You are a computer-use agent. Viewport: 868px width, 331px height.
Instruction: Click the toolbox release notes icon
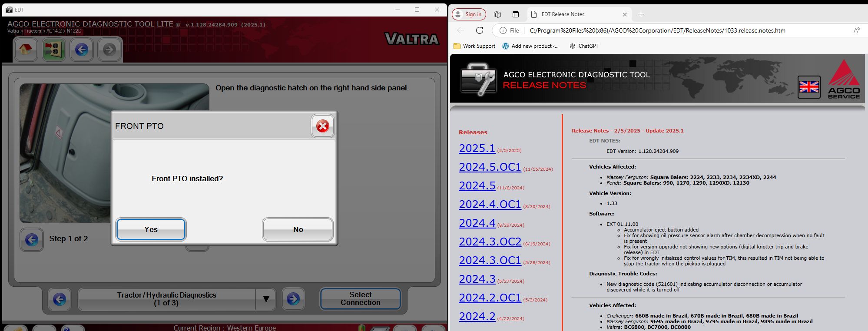point(478,79)
